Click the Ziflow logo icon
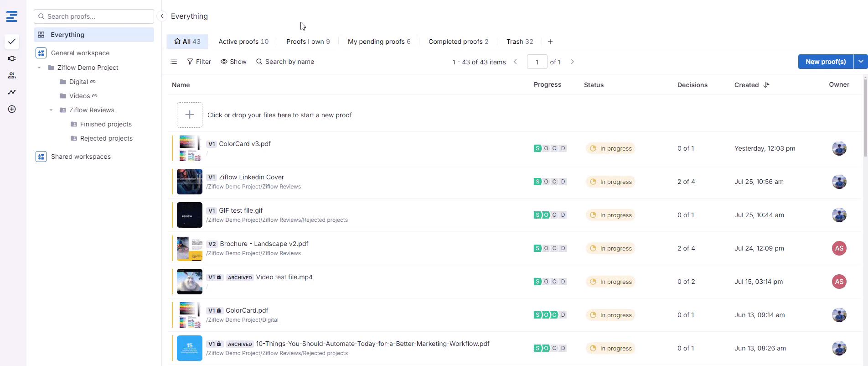 pyautogui.click(x=12, y=17)
